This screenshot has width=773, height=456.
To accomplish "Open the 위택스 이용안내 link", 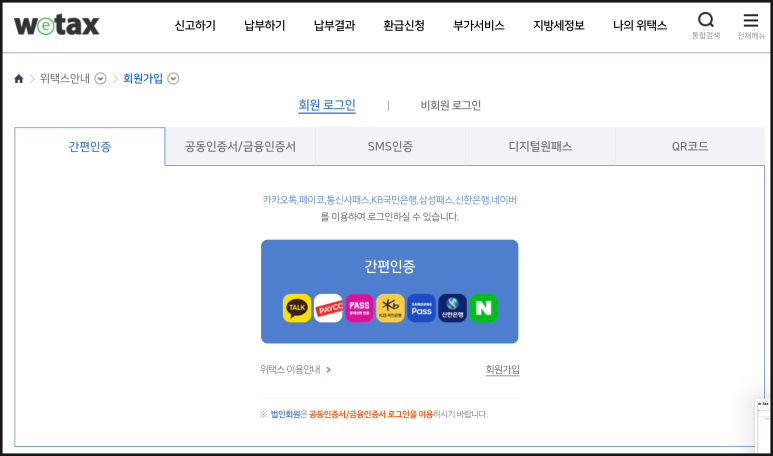I will 295,369.
